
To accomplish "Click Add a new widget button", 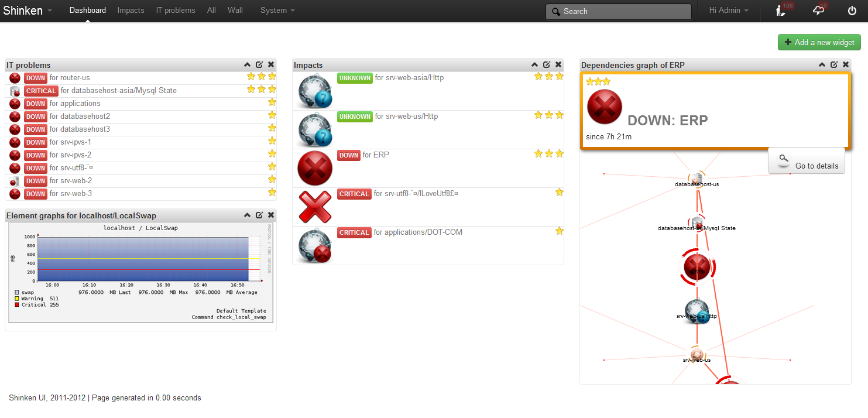I will pos(819,42).
